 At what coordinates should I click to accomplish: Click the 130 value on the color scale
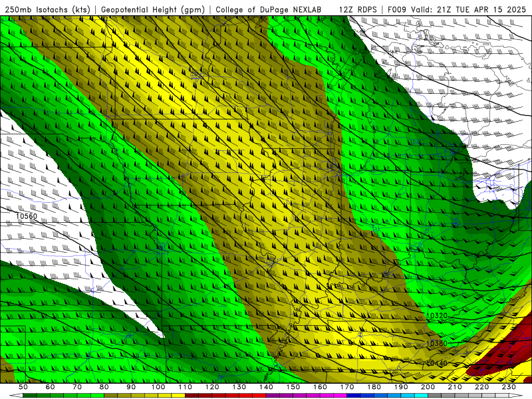click(x=239, y=387)
